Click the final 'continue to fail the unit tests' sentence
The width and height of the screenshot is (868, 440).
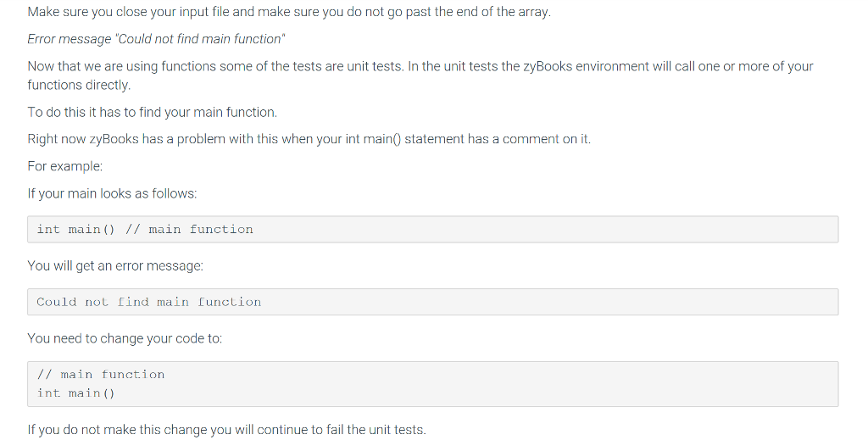pyautogui.click(x=227, y=430)
